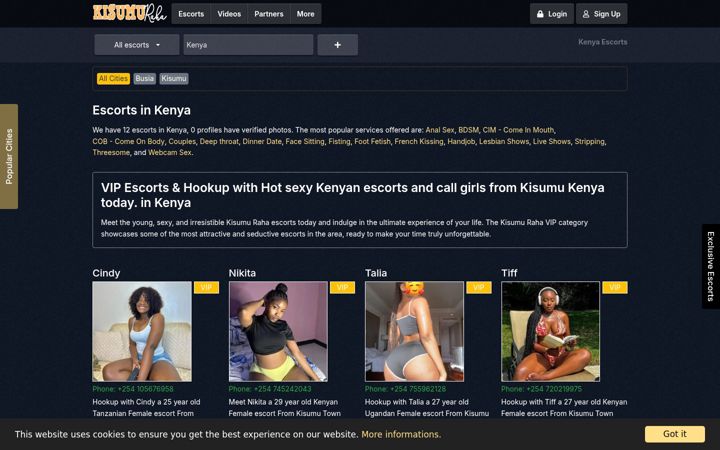The image size is (720, 450).
Task: Open the Foot Fetish service link
Action: pyautogui.click(x=372, y=141)
